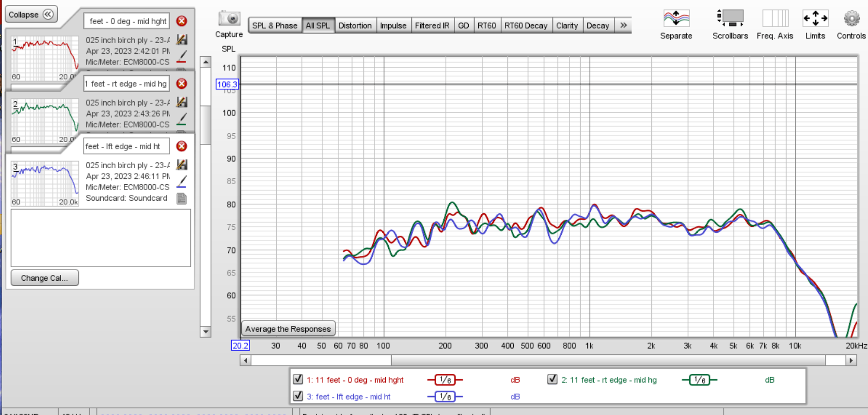Select the green measurement 2 thumbnail
The height and width of the screenshot is (415, 868).
(45, 121)
